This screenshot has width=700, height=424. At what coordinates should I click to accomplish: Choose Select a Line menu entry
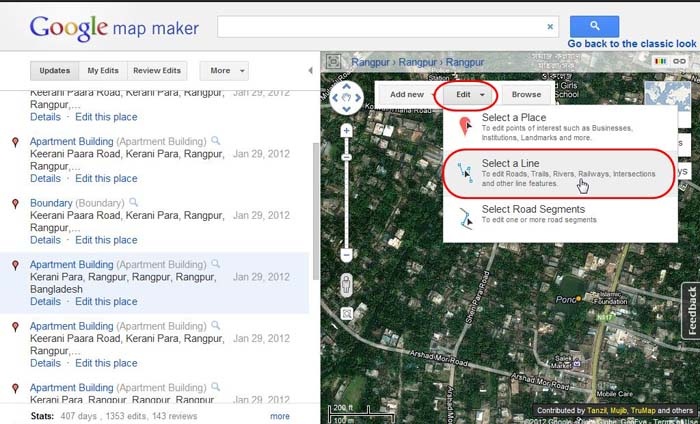point(560,173)
